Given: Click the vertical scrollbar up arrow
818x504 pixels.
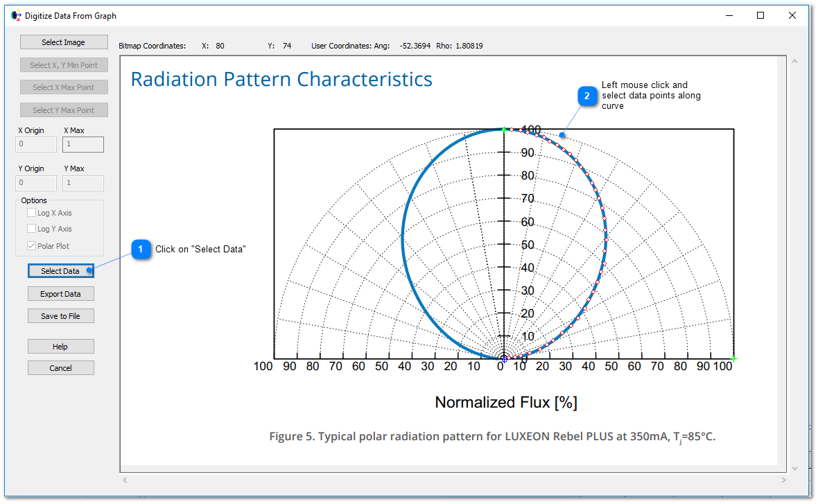Looking at the screenshot, I should (794, 62).
